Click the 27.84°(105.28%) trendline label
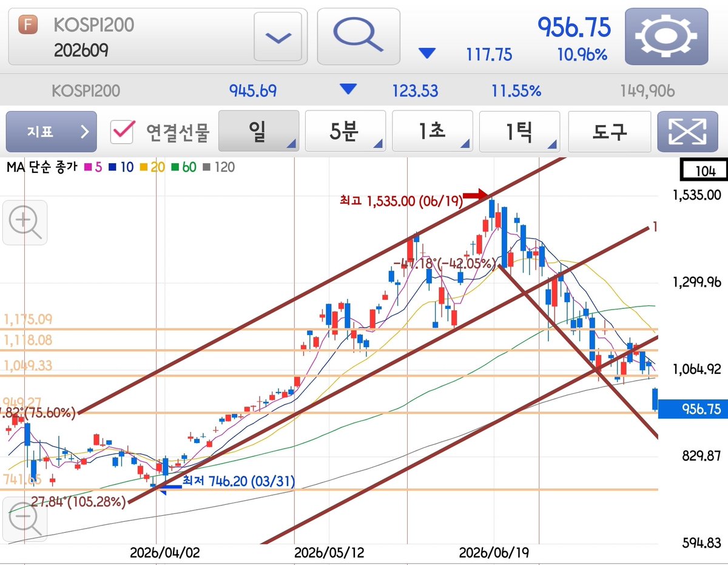Viewport: 728px width, 565px height. tap(78, 502)
